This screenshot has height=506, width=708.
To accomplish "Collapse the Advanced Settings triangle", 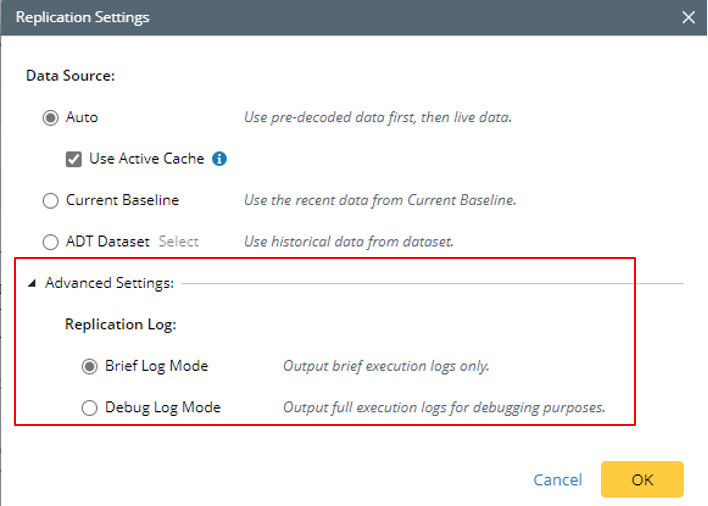I will pyautogui.click(x=32, y=284).
